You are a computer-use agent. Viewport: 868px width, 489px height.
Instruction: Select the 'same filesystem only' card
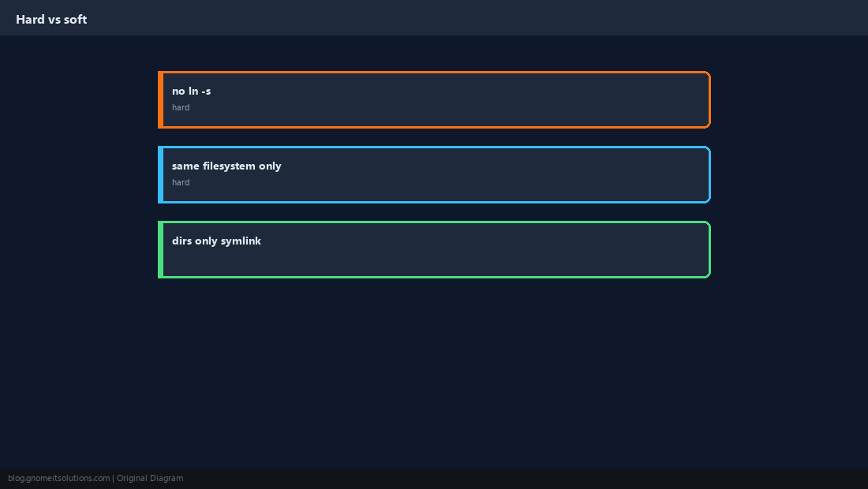coord(434,175)
